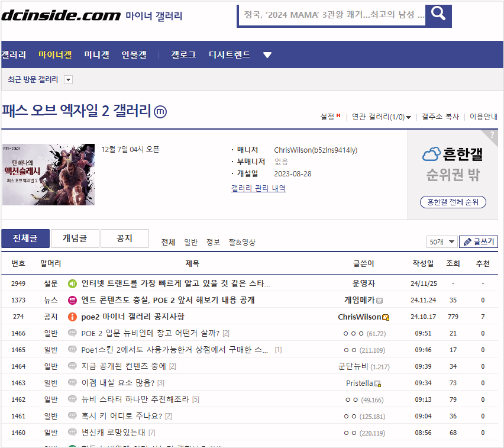504x448 pixels.
Task: Click the speech bubble icon on post 1462
Action: point(72,399)
